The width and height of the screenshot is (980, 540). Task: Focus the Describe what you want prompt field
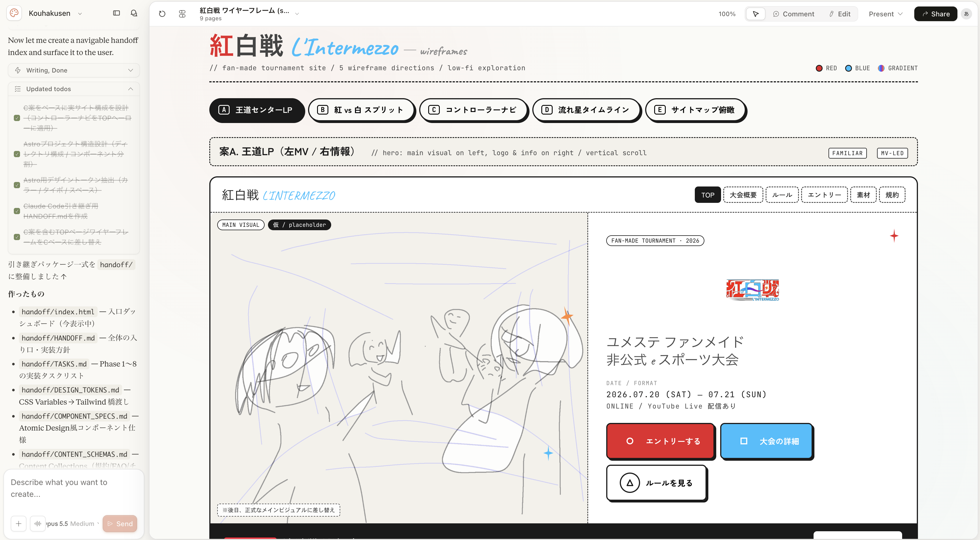pos(74,488)
